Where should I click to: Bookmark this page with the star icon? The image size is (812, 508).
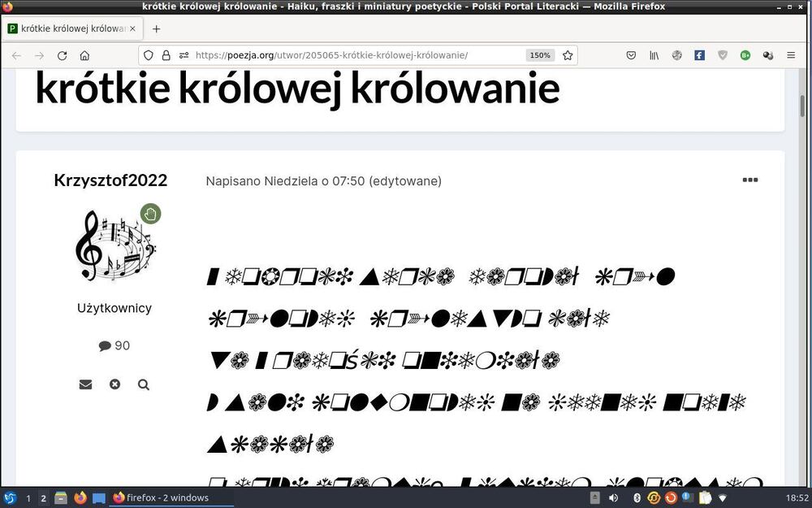point(568,56)
